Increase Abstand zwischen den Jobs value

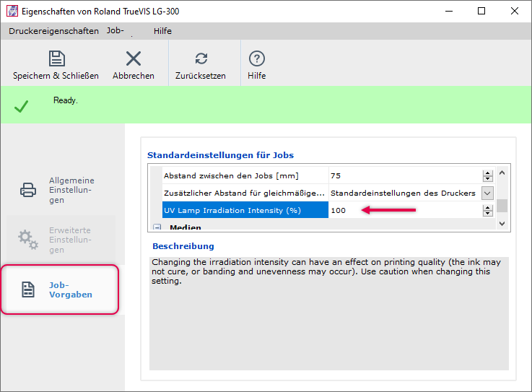(x=487, y=173)
